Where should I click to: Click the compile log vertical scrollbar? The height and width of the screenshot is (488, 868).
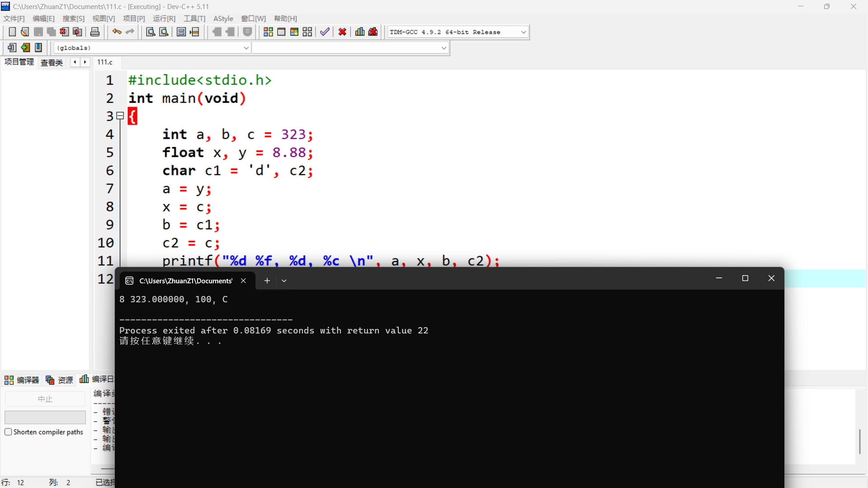click(859, 441)
